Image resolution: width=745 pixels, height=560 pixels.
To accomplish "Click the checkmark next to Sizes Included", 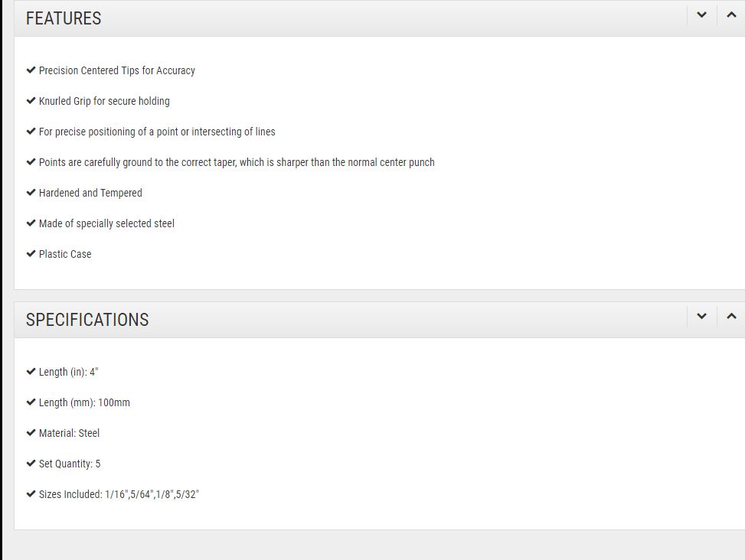I will (x=31, y=494).
